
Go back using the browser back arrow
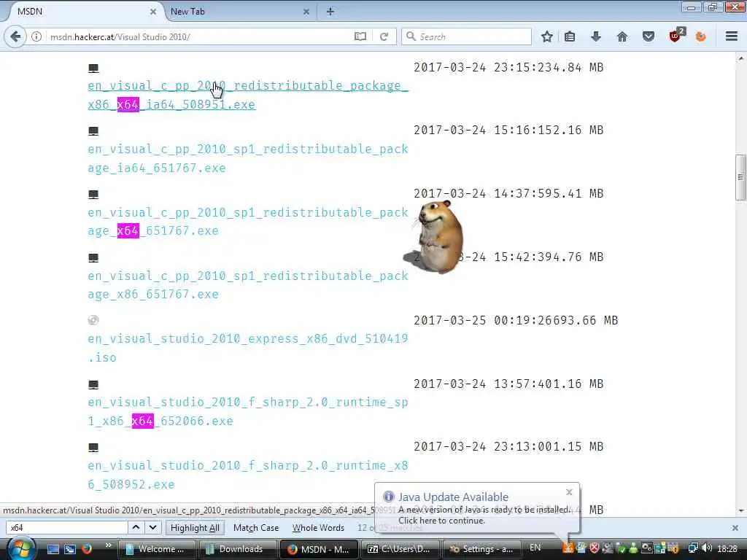15,36
